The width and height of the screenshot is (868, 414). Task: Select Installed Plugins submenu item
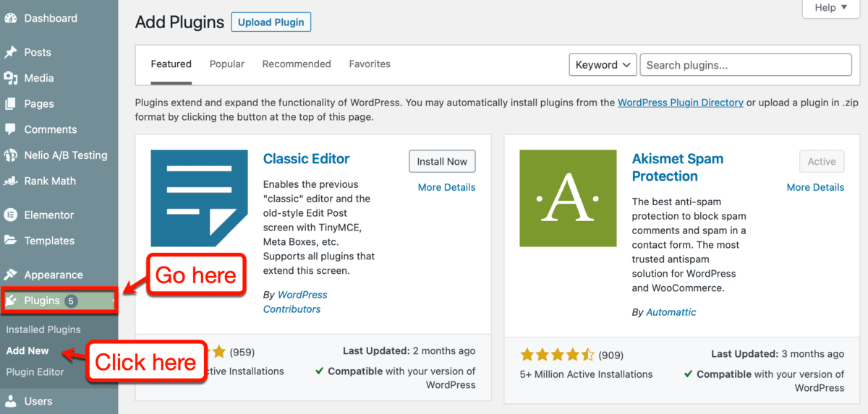coord(43,329)
